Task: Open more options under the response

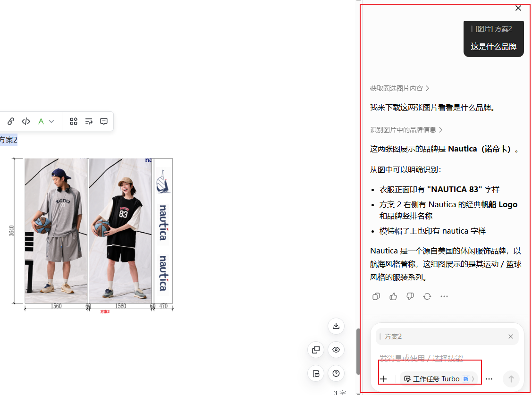Action: tap(444, 297)
